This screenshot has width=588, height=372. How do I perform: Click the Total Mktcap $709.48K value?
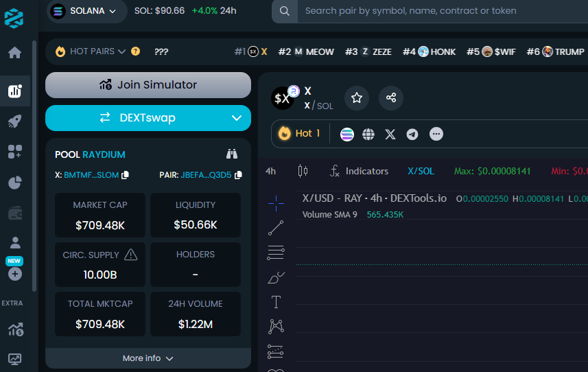[x=100, y=324]
